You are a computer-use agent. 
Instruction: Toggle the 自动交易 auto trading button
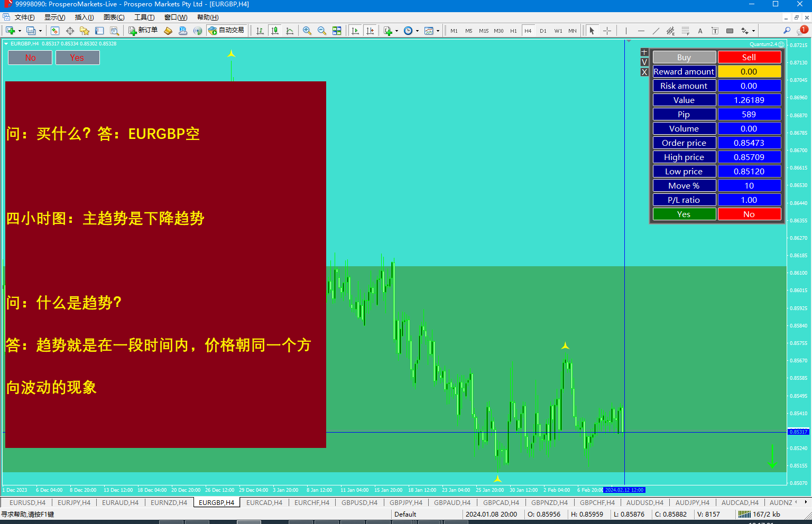[x=226, y=31]
